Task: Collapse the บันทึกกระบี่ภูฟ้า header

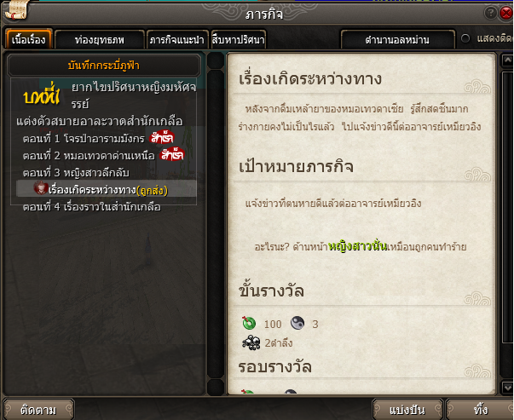Action: coord(104,66)
